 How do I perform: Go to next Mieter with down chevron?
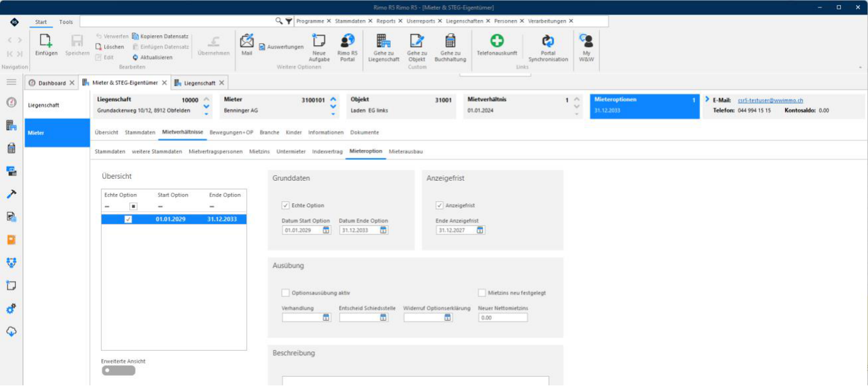tap(333, 106)
